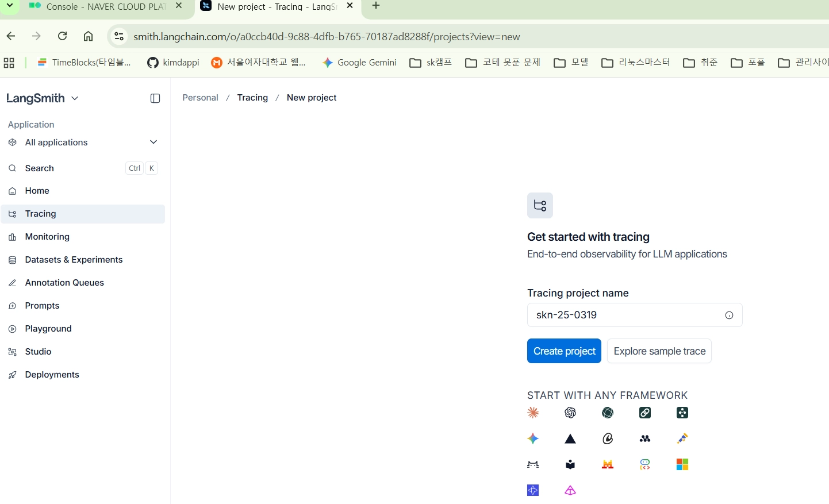Click the Create project button
Viewport: 829px width, 504px height.
click(564, 351)
